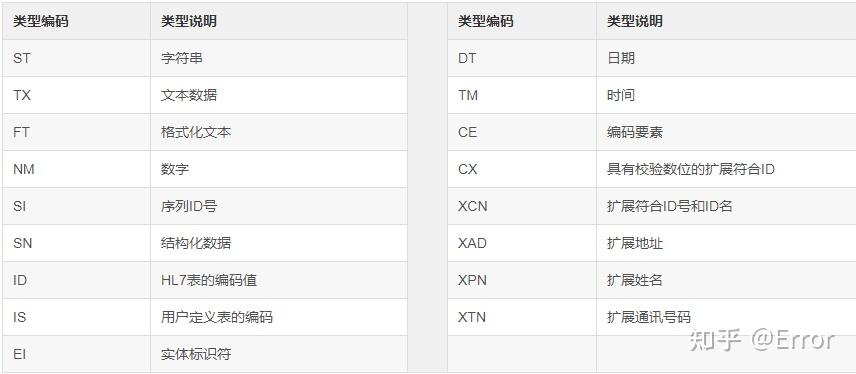
Task: Select the XPN type code cell
Action: coord(522,280)
